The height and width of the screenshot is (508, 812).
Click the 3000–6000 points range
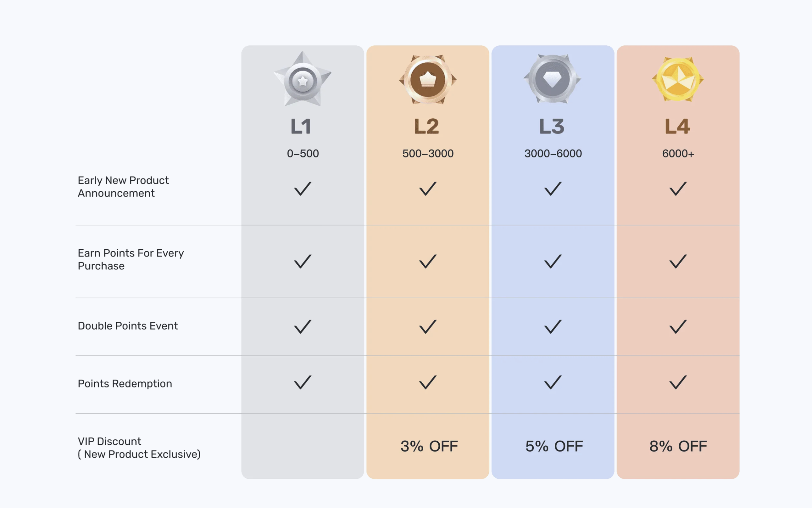(x=553, y=154)
